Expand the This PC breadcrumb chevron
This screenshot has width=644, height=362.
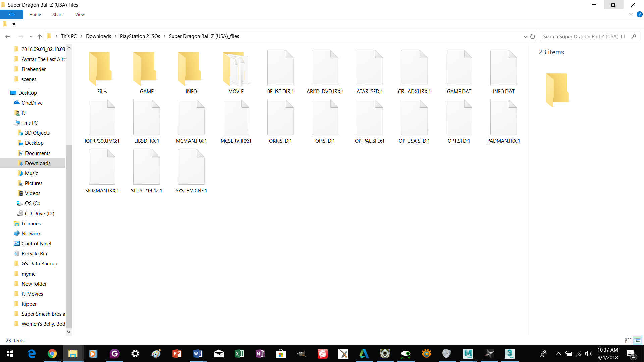[x=81, y=36]
